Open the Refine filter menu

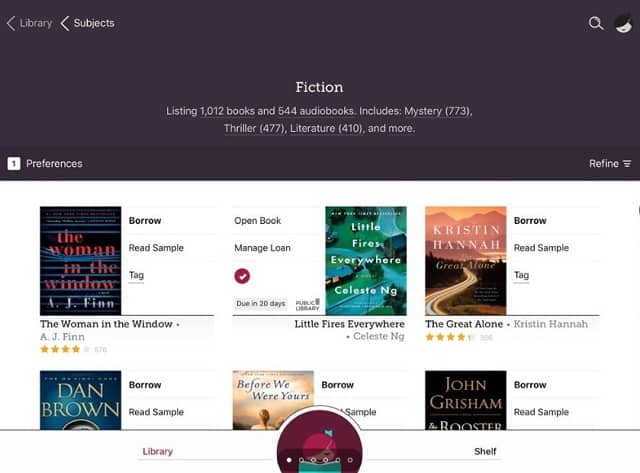(x=610, y=164)
